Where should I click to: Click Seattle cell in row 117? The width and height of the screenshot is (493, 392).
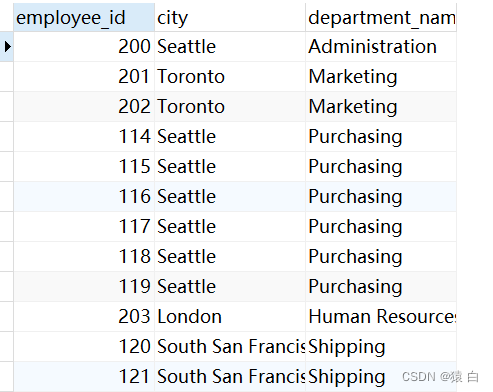coord(230,227)
